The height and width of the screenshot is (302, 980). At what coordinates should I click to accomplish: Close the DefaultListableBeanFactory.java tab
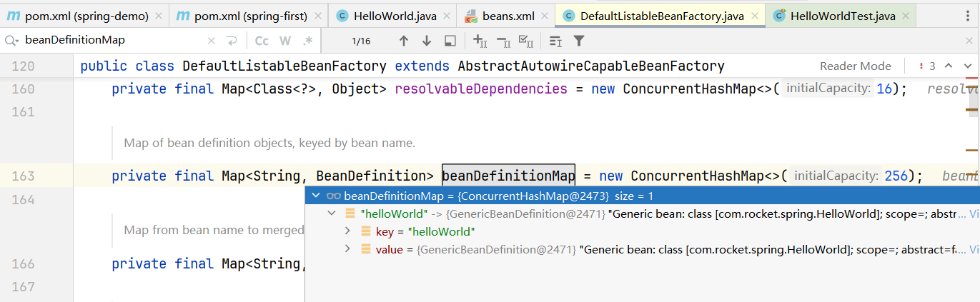tap(754, 16)
